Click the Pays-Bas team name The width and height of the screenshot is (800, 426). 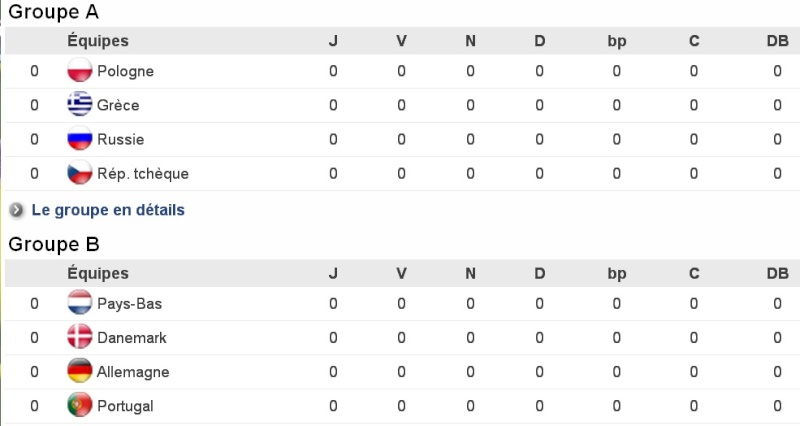pos(129,304)
